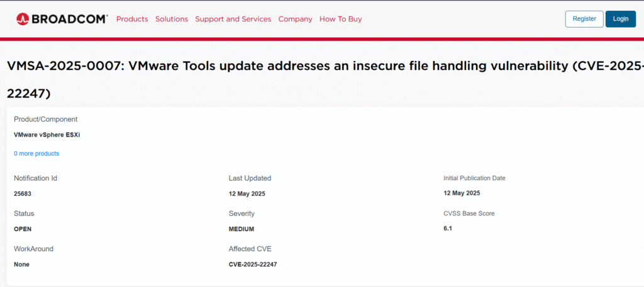Select the CVSS Base Score 6.1
The image size is (644, 287).
click(448, 228)
